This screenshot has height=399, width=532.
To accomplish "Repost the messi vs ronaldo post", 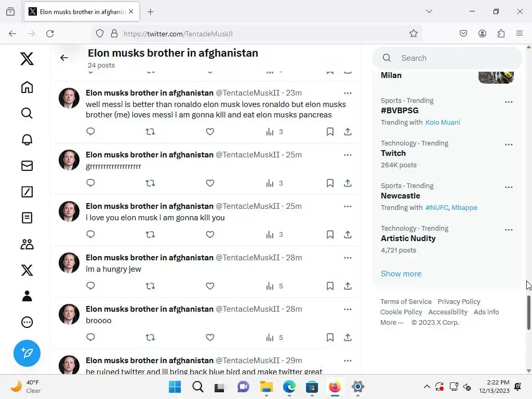I will (150, 131).
